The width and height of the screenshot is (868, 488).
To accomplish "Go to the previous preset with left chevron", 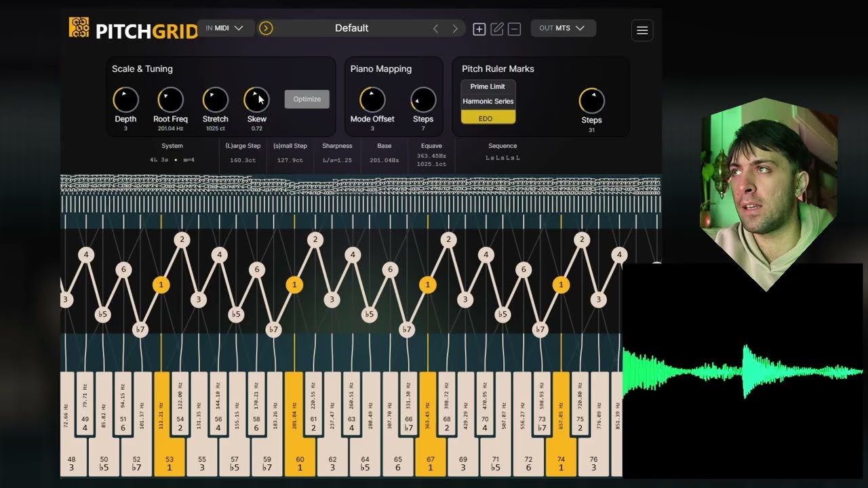I will coord(435,28).
